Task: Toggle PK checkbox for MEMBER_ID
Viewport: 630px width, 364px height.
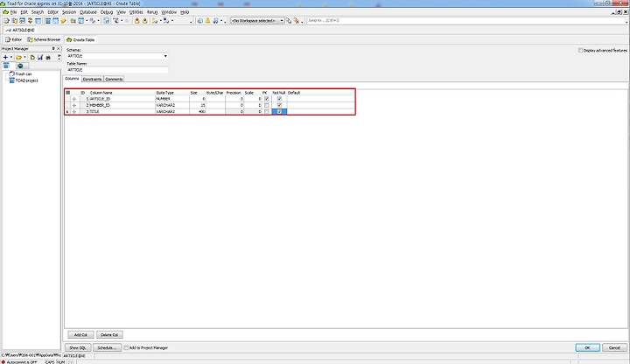Action: click(x=266, y=105)
